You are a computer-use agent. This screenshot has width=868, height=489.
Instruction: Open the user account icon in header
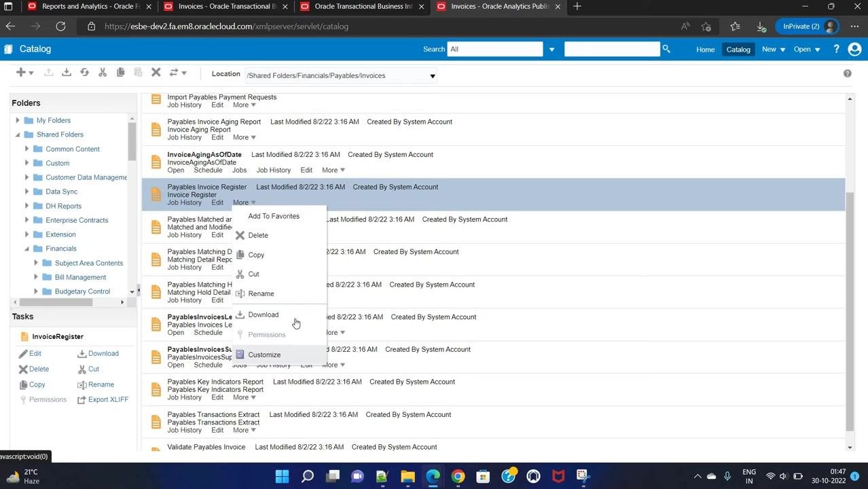tap(854, 49)
